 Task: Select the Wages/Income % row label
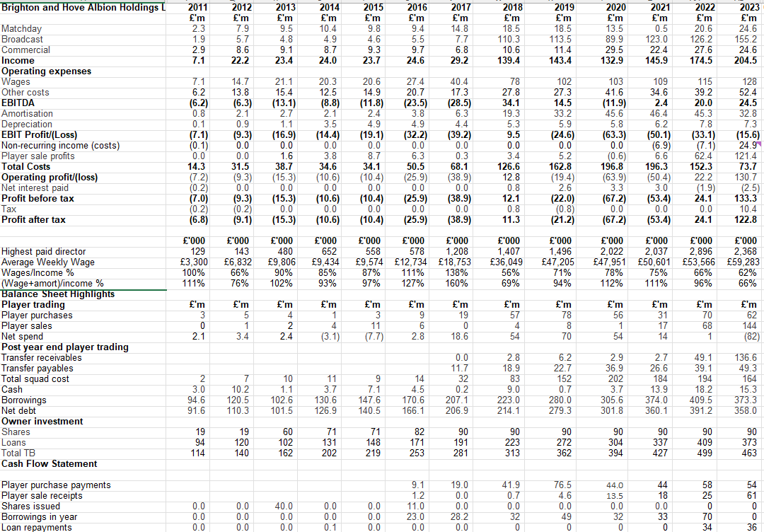37,273
